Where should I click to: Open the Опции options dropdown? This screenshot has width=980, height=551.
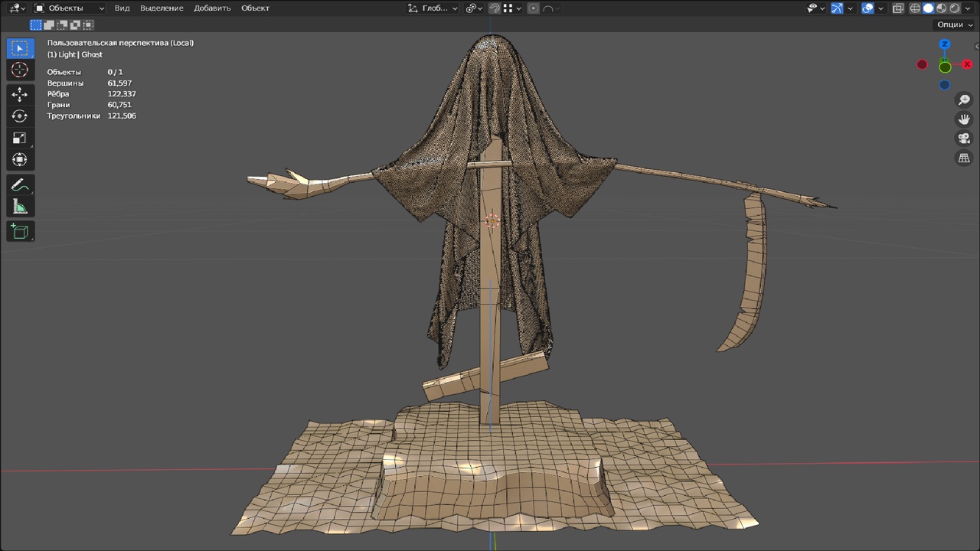click(955, 24)
